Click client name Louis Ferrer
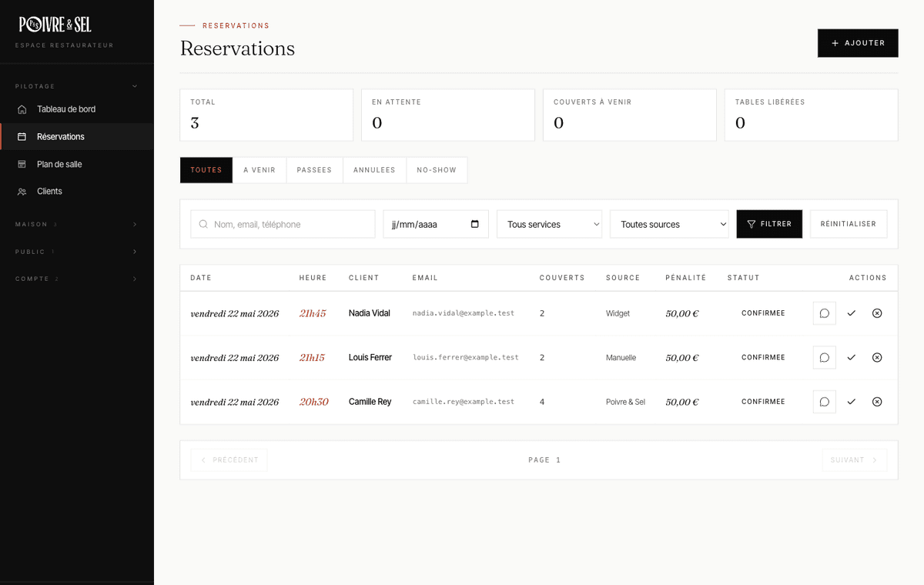924x585 pixels. (370, 358)
